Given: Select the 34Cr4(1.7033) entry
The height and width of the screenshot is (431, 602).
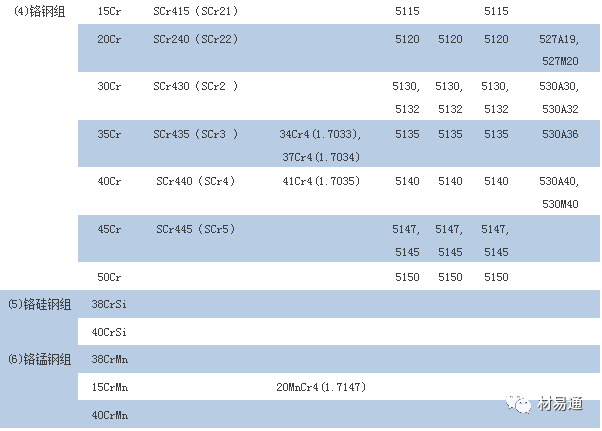Looking at the screenshot, I should (x=320, y=133).
